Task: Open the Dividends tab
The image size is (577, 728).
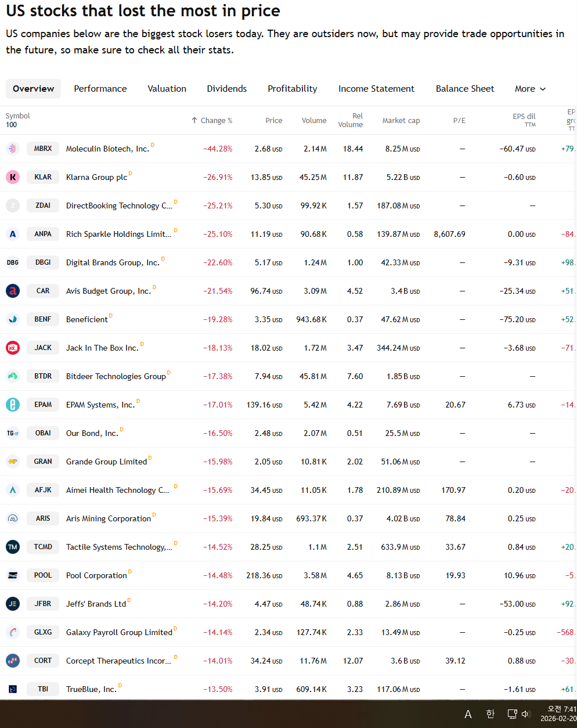Action: pos(227,89)
